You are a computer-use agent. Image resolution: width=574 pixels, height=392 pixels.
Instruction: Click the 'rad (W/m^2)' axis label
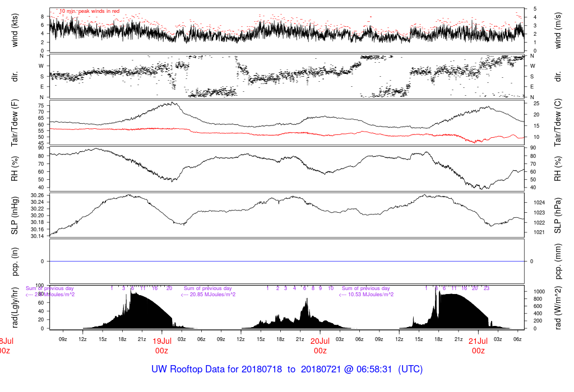click(558, 307)
